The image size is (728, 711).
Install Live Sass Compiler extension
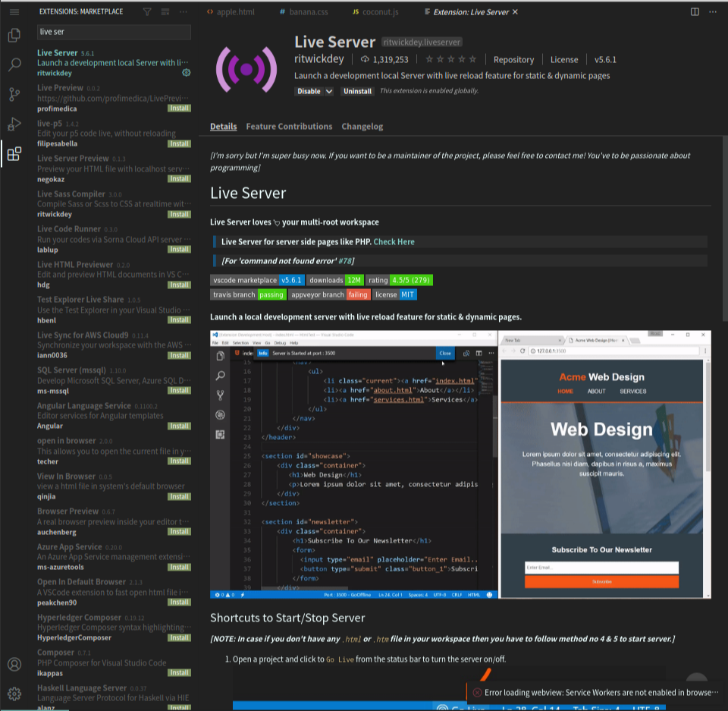pyautogui.click(x=179, y=214)
